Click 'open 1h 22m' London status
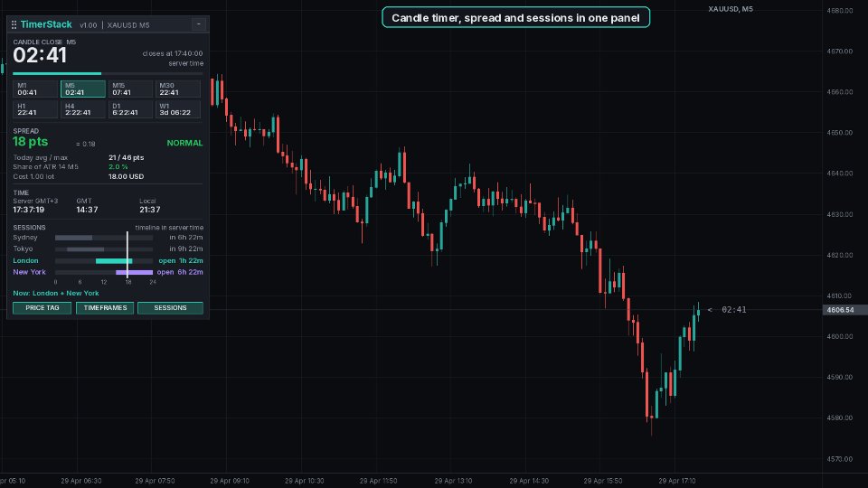The image size is (868, 488). tap(181, 260)
